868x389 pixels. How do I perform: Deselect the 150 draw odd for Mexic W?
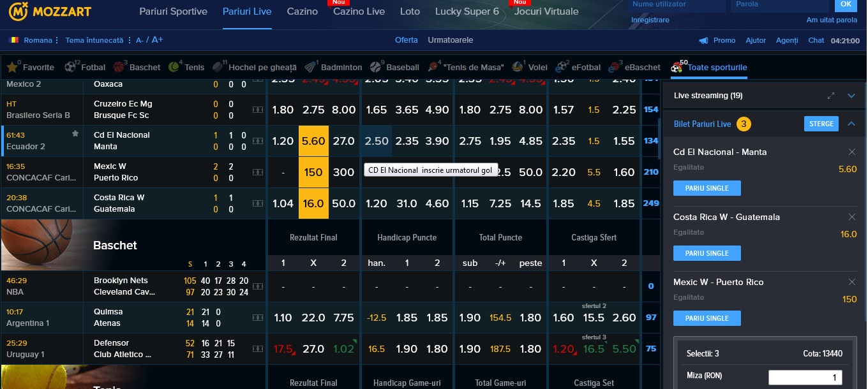click(x=313, y=172)
